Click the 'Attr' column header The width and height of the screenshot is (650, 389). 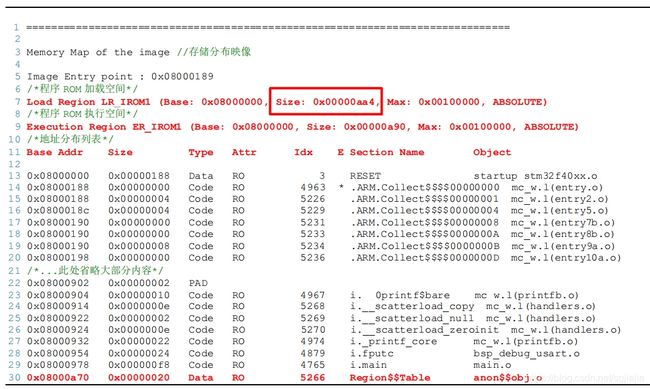244,152
